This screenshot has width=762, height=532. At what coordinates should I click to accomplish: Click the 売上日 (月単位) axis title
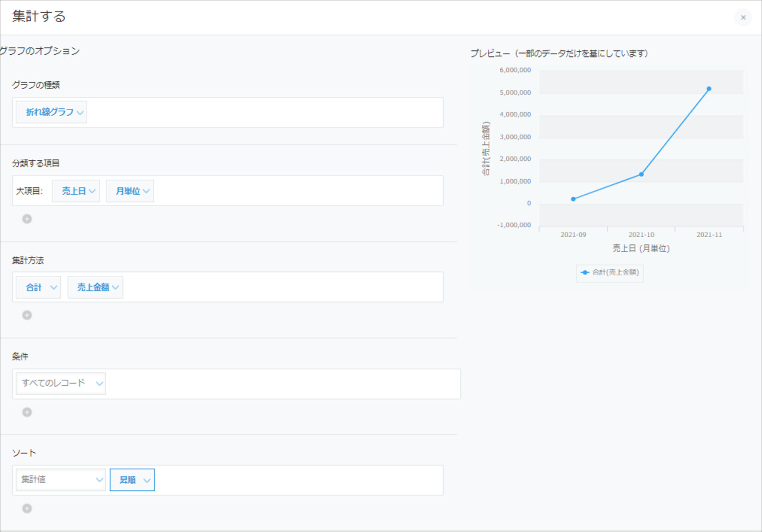641,248
